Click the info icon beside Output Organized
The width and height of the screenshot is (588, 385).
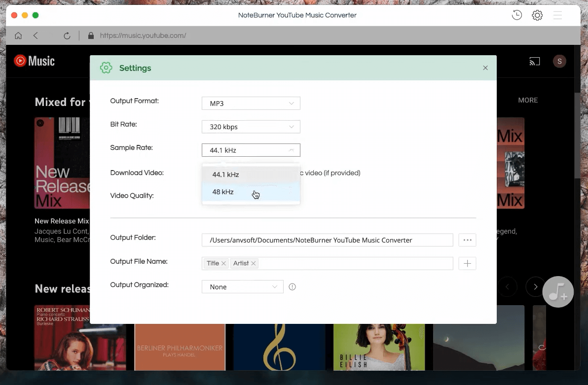pyautogui.click(x=292, y=286)
